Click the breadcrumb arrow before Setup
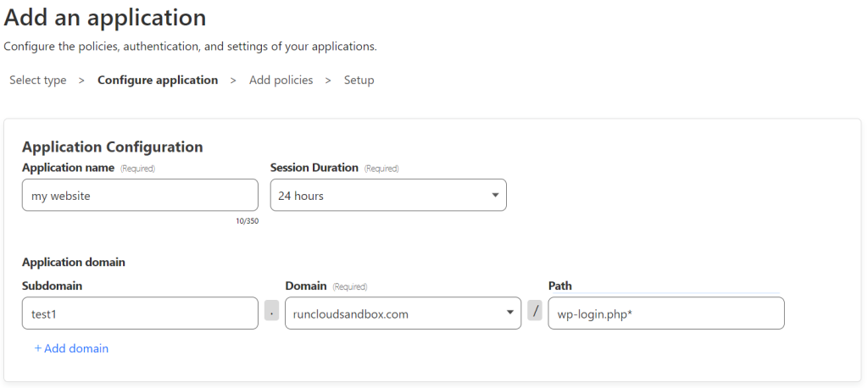 pos(328,80)
